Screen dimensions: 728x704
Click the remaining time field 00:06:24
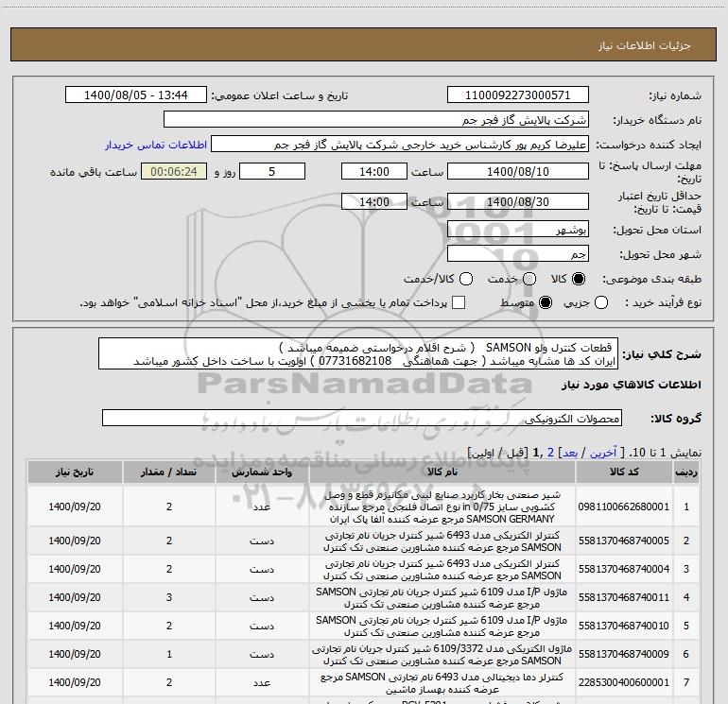(x=174, y=171)
